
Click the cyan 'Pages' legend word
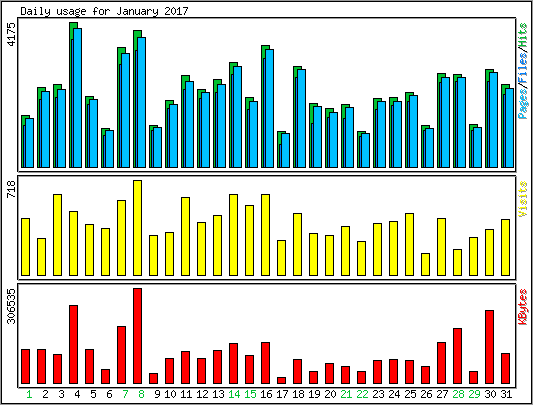click(522, 103)
